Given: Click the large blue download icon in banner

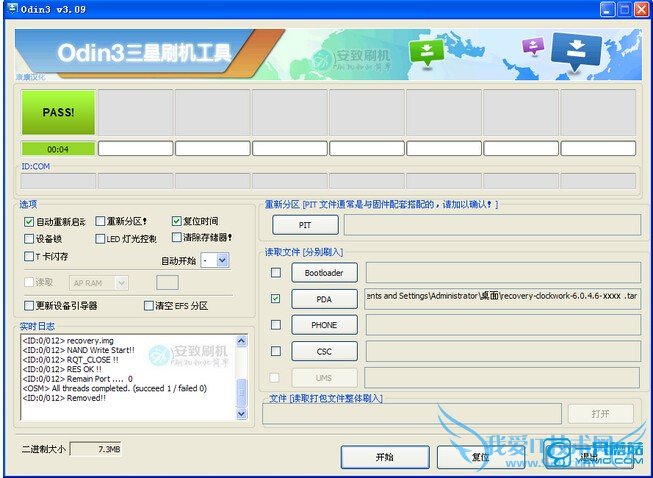Looking at the screenshot, I should [576, 51].
